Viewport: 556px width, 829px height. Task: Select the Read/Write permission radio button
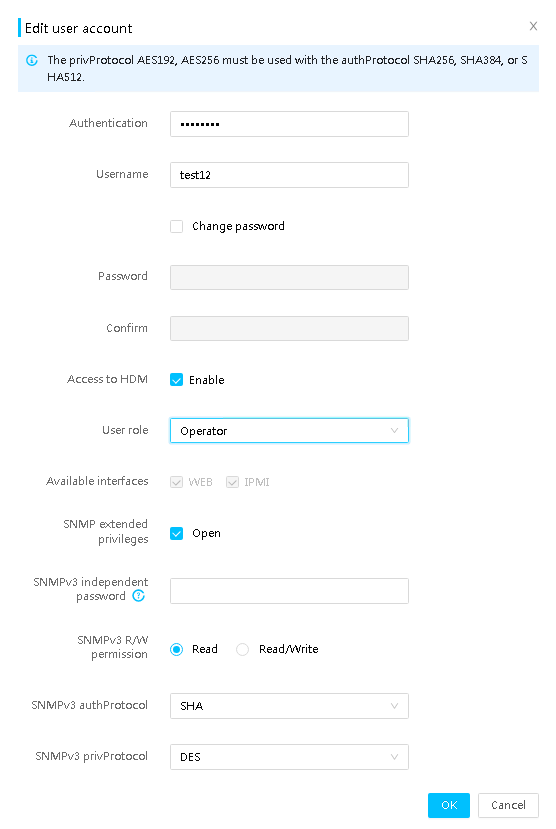coord(243,649)
